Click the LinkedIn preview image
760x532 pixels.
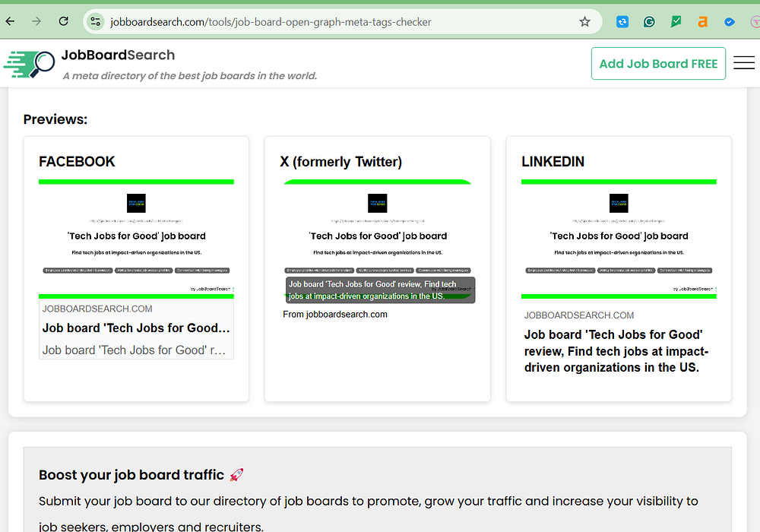[x=619, y=239]
